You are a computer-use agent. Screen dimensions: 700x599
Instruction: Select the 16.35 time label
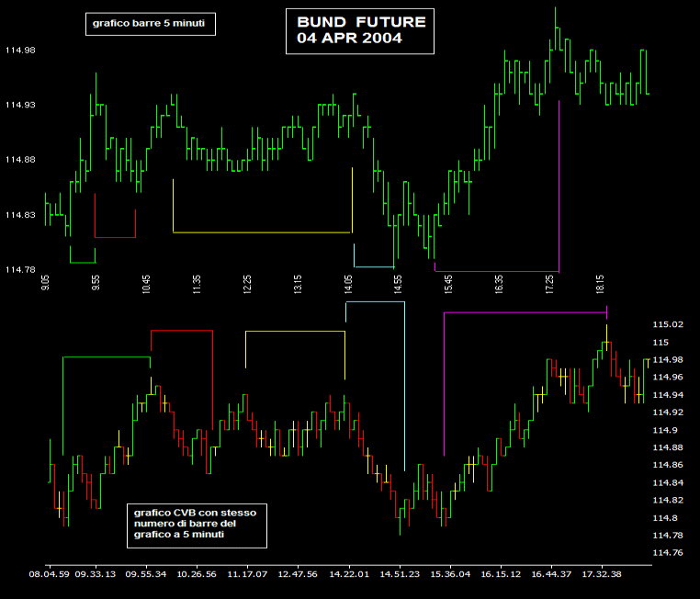pyautogui.click(x=499, y=284)
